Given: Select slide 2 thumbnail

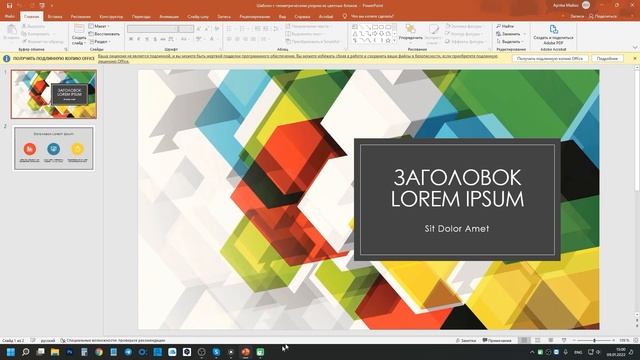Looking at the screenshot, I should click(54, 148).
